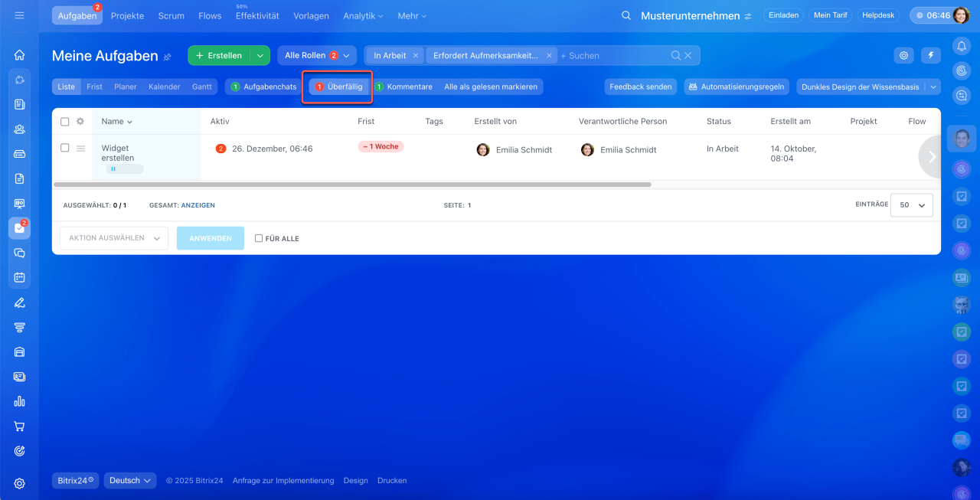980x500 pixels.
Task: Open the AKTION AUSWÄHLEN dropdown
Action: tap(114, 238)
